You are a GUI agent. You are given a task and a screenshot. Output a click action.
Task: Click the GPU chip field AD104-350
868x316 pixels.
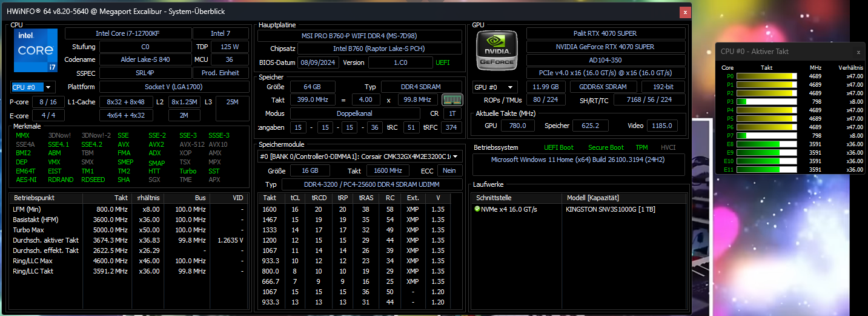click(605, 60)
